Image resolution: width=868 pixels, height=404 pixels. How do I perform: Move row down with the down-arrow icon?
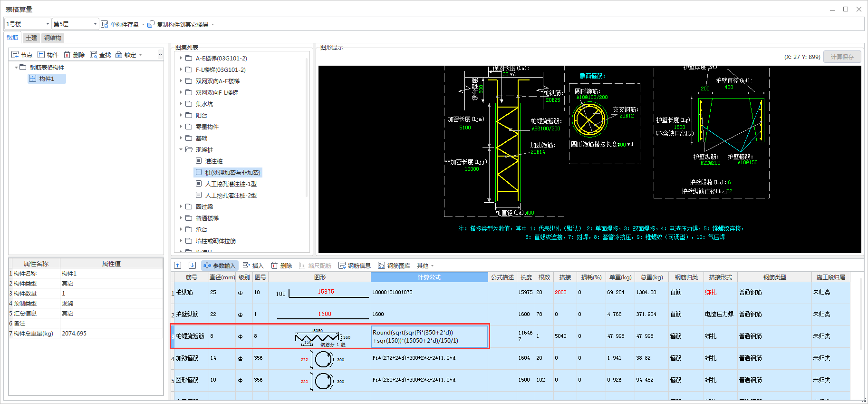(192, 266)
